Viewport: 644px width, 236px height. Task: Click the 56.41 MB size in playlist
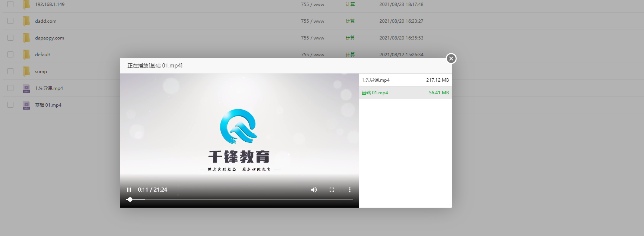pos(439,93)
